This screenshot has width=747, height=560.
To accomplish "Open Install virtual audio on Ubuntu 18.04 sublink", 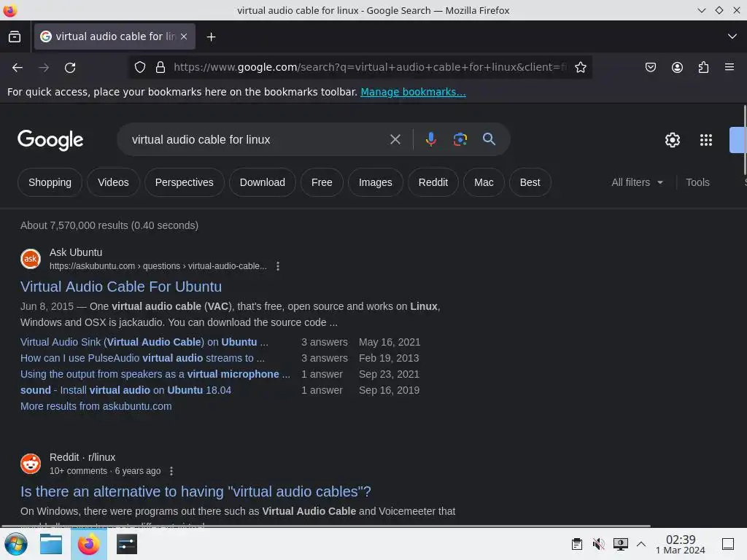I will pos(125,390).
